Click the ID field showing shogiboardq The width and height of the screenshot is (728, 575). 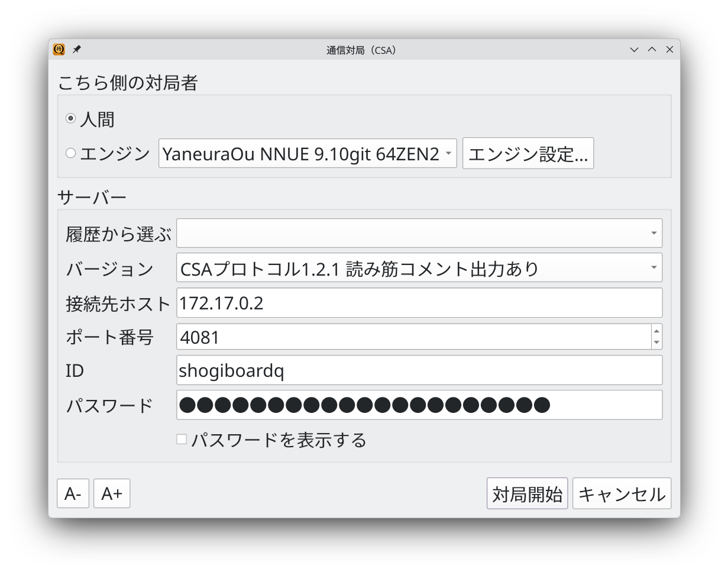pyautogui.click(x=419, y=370)
